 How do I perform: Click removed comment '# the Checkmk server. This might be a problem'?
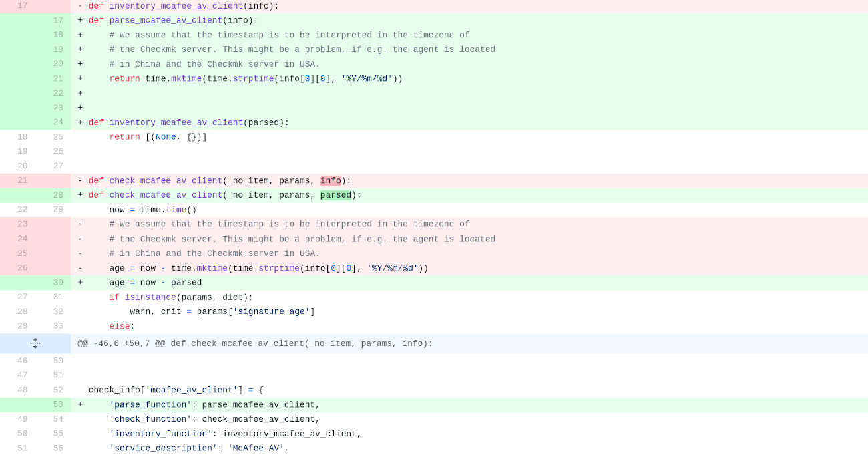pos(302,239)
